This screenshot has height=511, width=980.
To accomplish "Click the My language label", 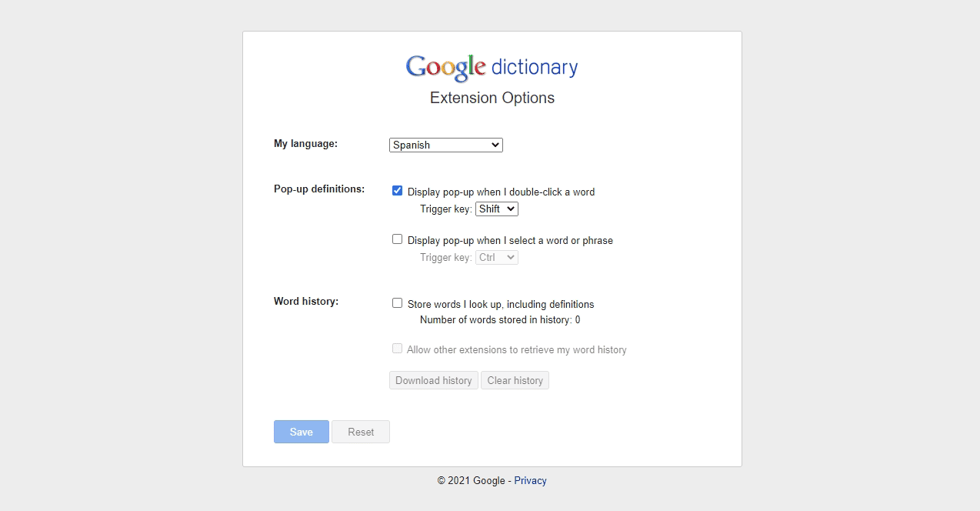I will point(305,143).
